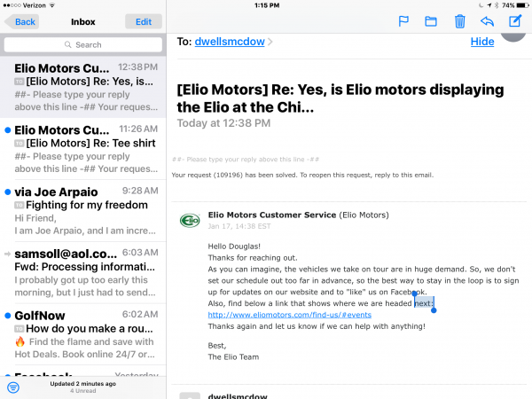Screen dimensions: 532x399
Task: Toggle the unread filter in the bottom corner
Action: [x=13, y=387]
